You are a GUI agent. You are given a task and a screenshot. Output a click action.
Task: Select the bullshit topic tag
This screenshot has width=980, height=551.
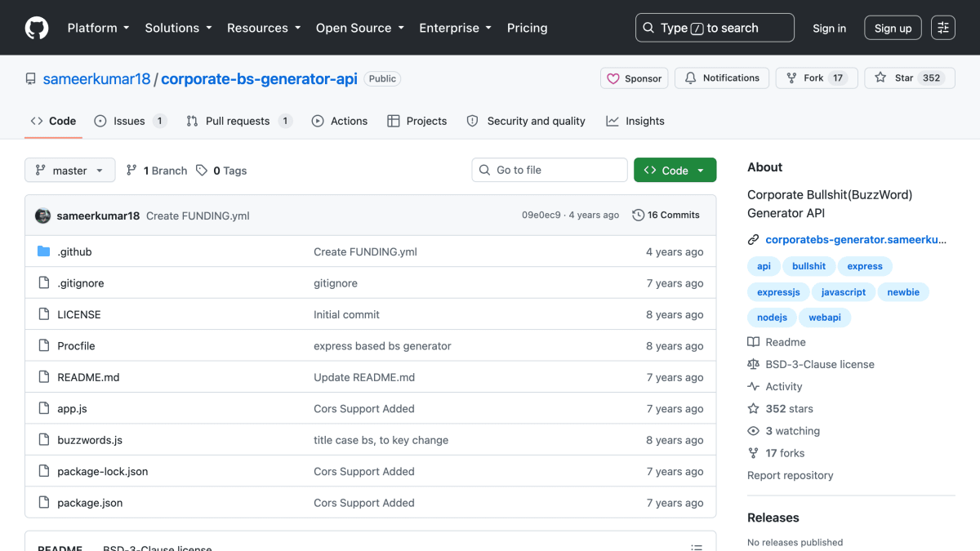tap(808, 266)
